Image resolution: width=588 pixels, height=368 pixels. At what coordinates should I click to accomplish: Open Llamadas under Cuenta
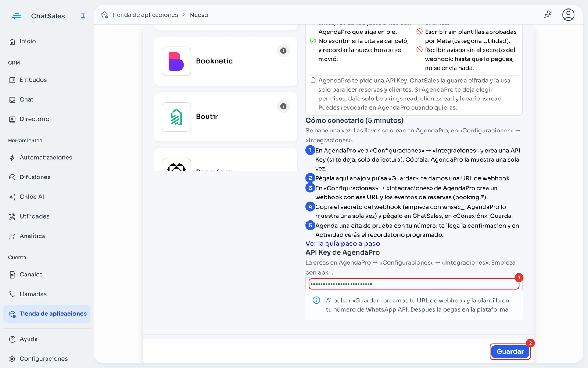[x=47, y=294]
